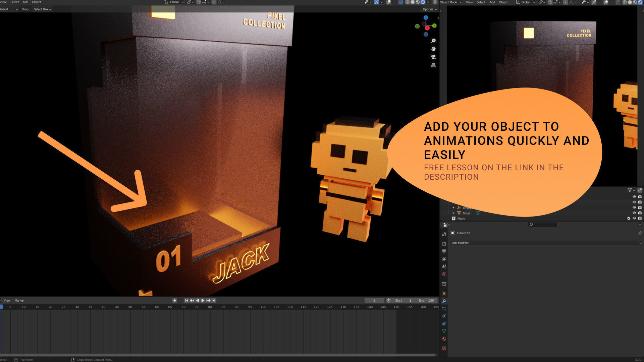Viewport: 644px width, 362px height.
Task: Click the clock icon beside Start frame
Action: click(388, 300)
